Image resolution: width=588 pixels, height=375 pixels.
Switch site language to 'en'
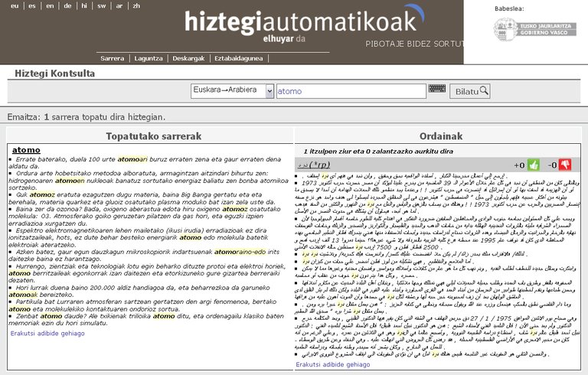coord(50,5)
